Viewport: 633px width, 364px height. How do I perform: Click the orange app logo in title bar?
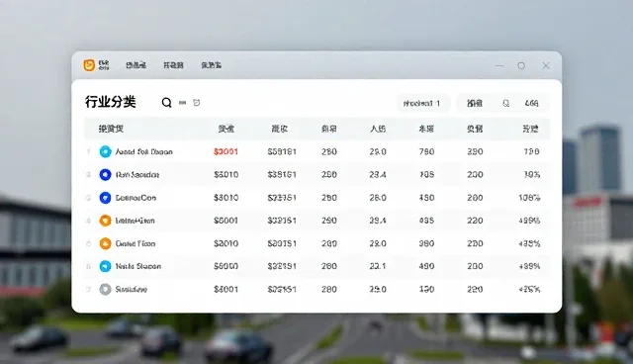[89, 65]
